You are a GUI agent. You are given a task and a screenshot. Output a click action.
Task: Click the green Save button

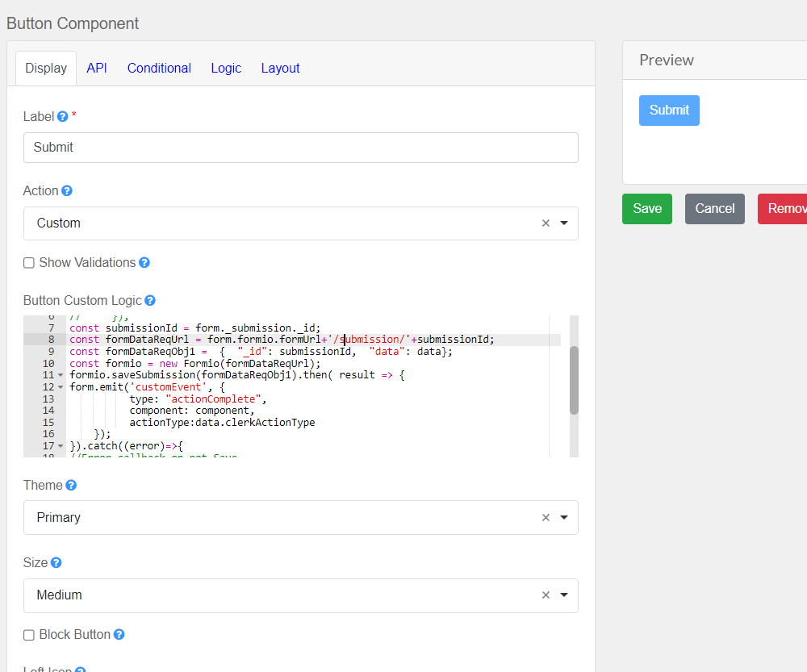tap(647, 209)
